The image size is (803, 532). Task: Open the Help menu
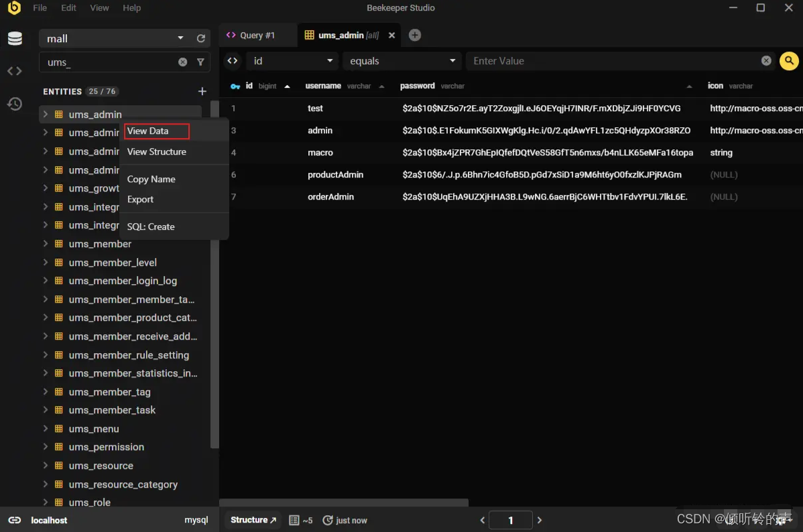click(x=131, y=7)
